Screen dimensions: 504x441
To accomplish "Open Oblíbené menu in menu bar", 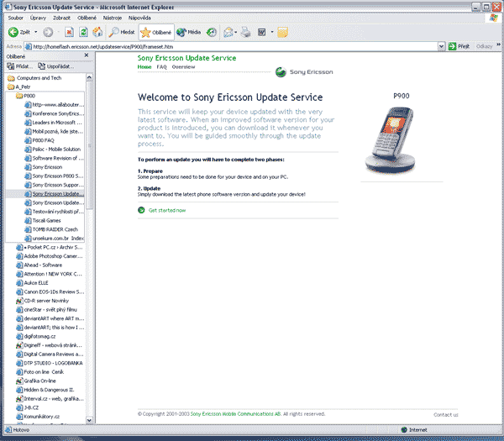I will tap(87, 18).
